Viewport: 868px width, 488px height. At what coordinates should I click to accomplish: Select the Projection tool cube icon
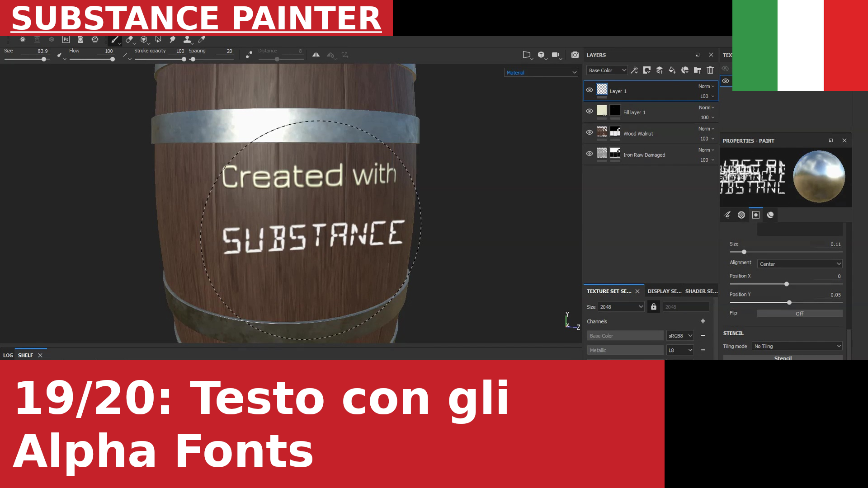(x=144, y=40)
